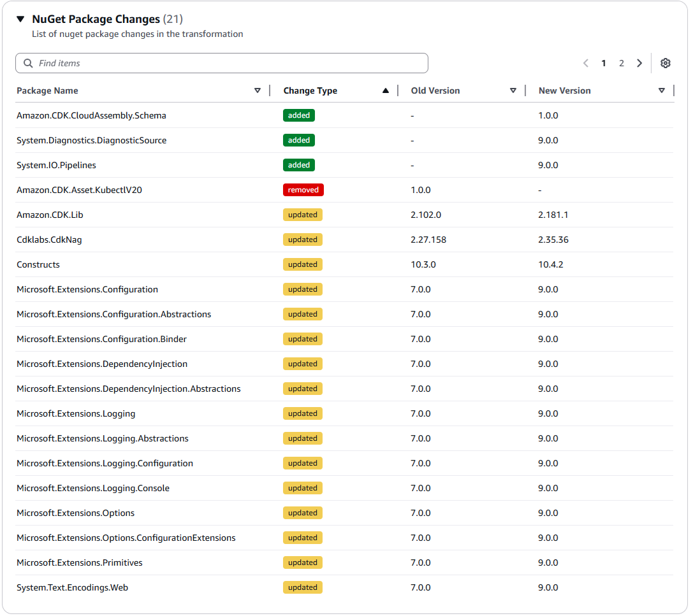Click added badge for Amazon.CDK.CloudAssembly.Schema
Screen dimensions: 691x616
tap(299, 115)
